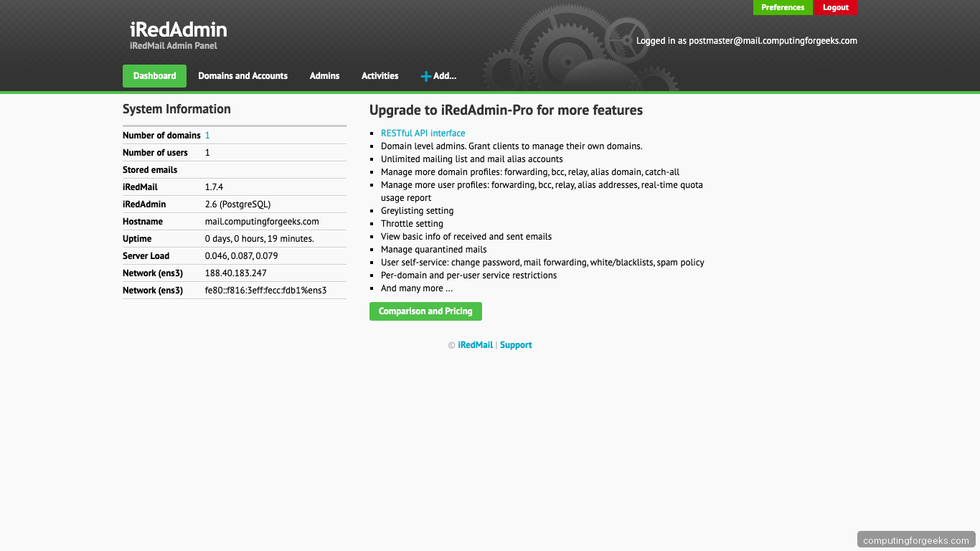Click the copyright icon in the footer
The height and width of the screenshot is (551, 980).
[451, 344]
